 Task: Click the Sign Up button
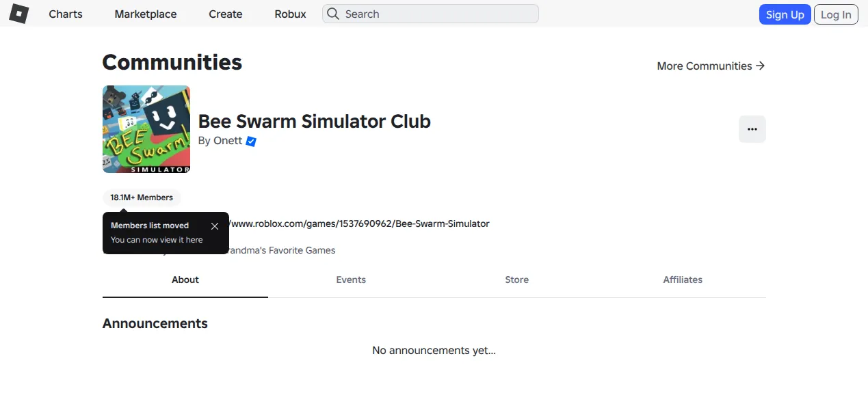coord(785,14)
